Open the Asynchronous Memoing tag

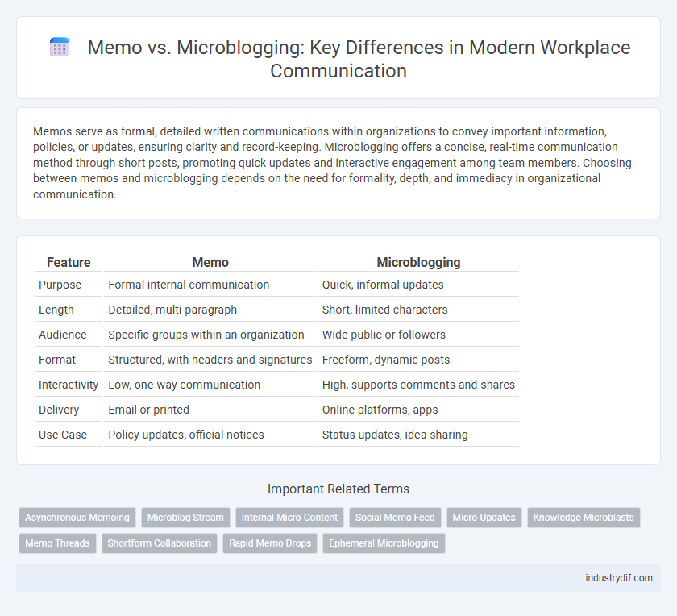(77, 518)
